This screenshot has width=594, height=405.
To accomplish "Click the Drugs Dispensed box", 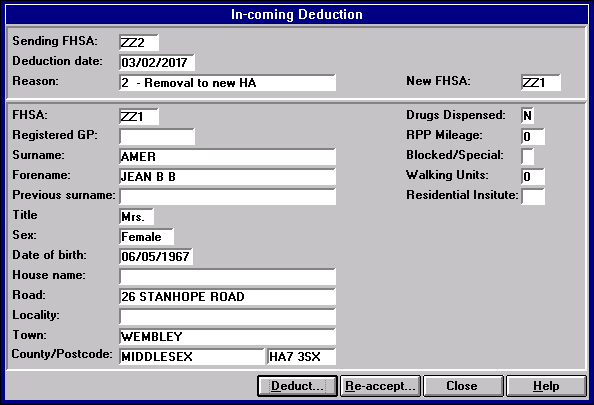I will pos(528,116).
